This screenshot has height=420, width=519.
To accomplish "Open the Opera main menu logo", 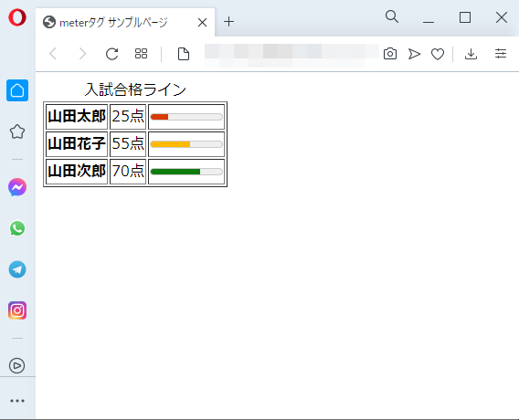I will (x=17, y=17).
